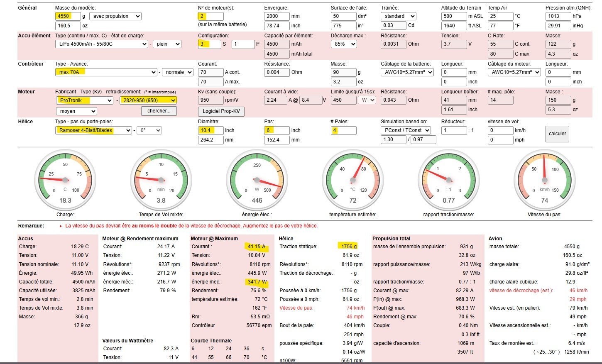Expand the Traînée 'standard' dropdown
Viewport: 602px width, 364px height.
[x=398, y=16]
